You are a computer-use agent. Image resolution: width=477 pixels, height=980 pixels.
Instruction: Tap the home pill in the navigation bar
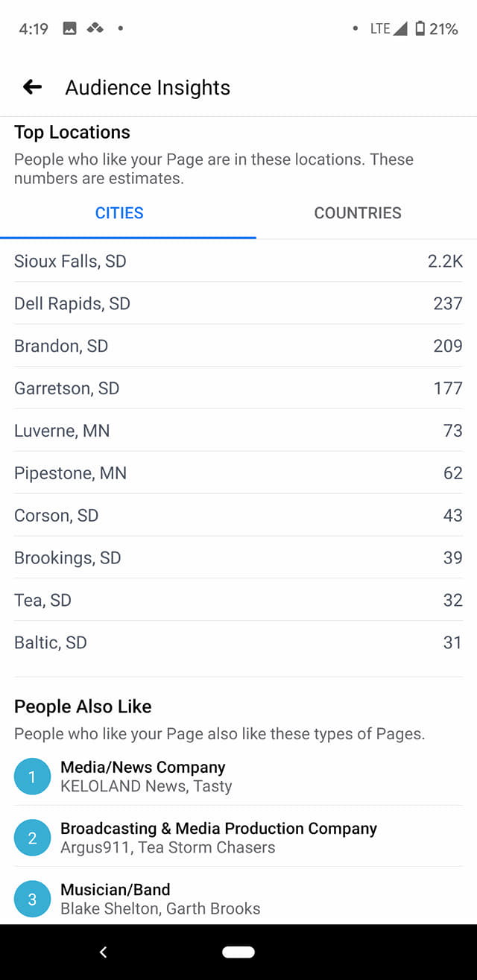point(238,952)
